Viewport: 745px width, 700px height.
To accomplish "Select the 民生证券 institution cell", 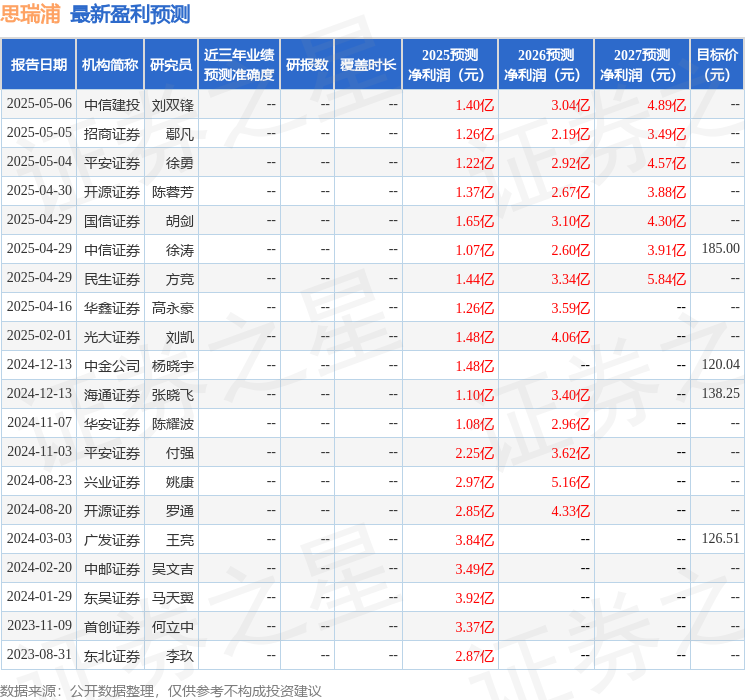I will (x=112, y=279).
